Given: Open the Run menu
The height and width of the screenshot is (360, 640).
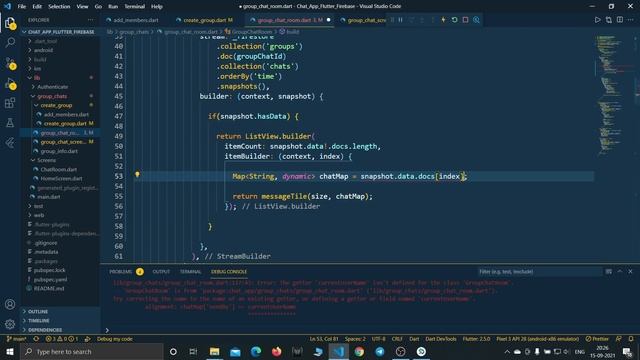Looking at the screenshot, I should [x=113, y=7].
